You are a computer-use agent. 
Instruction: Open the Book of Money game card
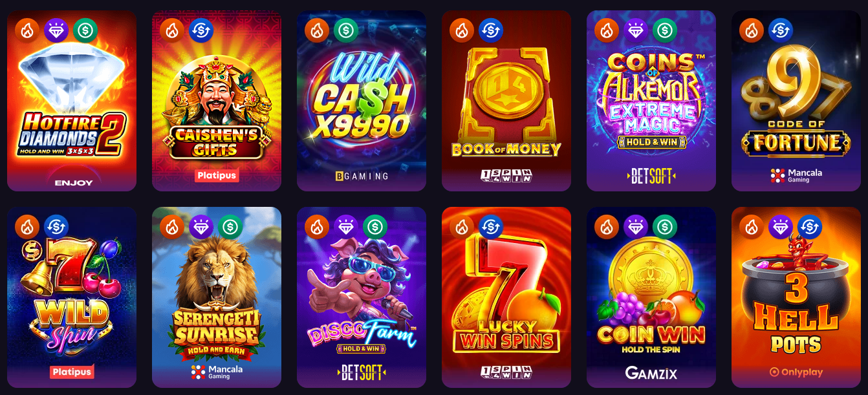(506, 101)
